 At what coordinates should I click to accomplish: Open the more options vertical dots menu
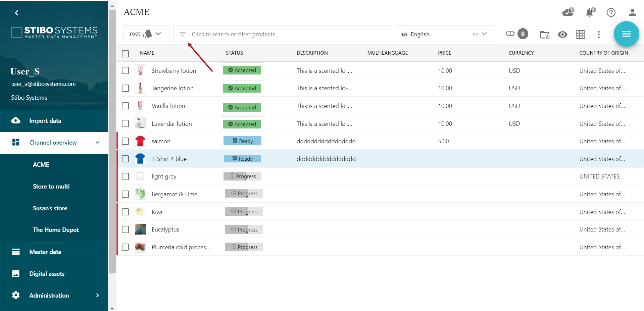click(x=599, y=34)
